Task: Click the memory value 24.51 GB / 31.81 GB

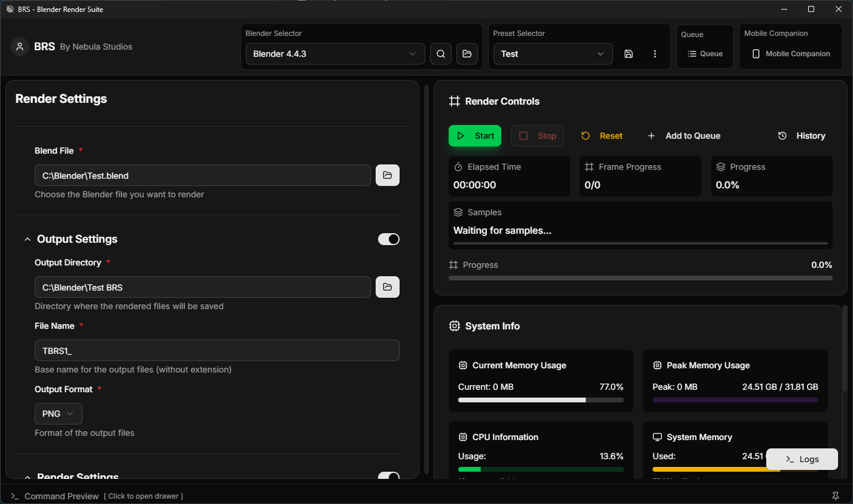Action: [780, 387]
